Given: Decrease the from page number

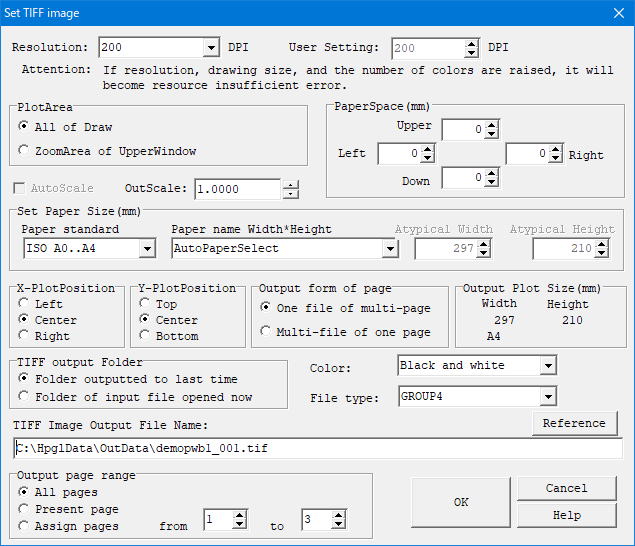Looking at the screenshot, I should (239, 524).
